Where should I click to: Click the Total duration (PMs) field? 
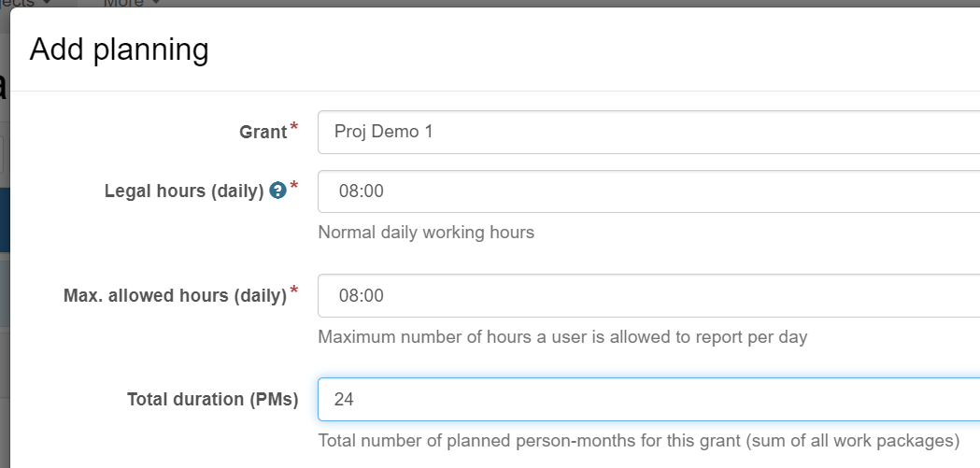point(648,399)
